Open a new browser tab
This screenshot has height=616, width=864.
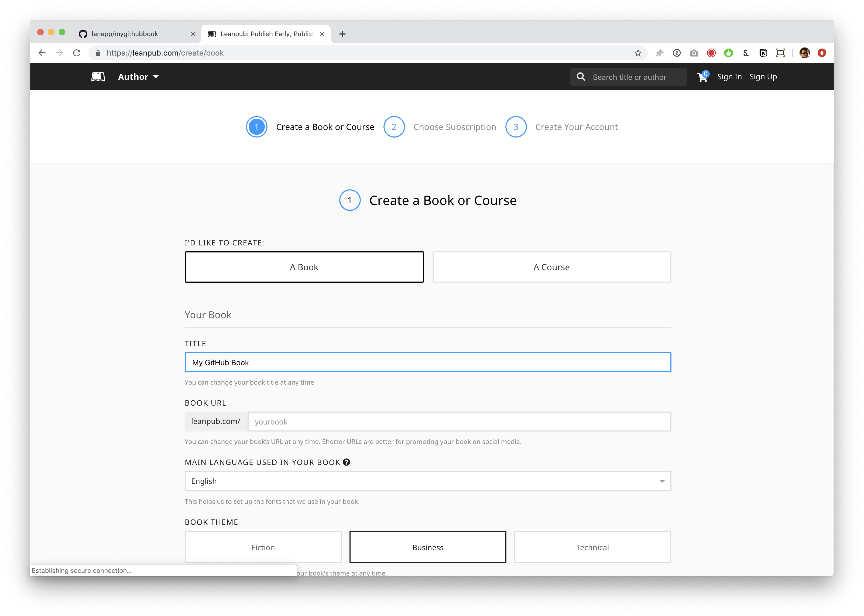coord(342,34)
